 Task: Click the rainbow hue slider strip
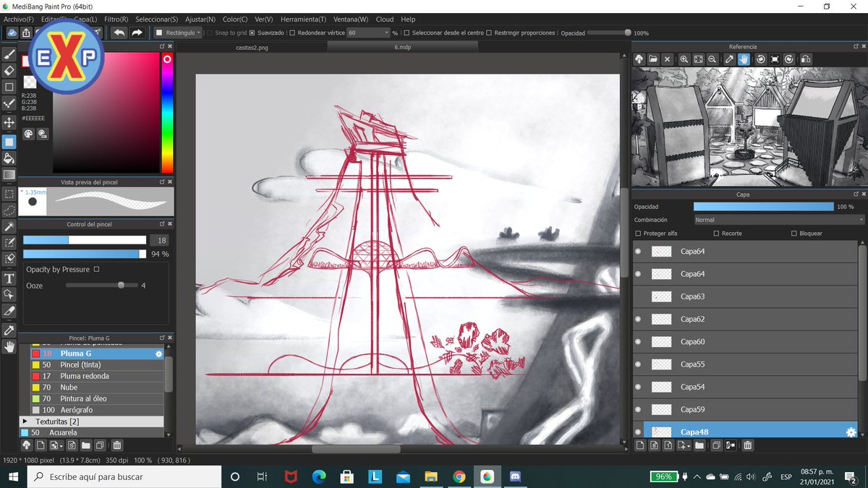(167, 112)
